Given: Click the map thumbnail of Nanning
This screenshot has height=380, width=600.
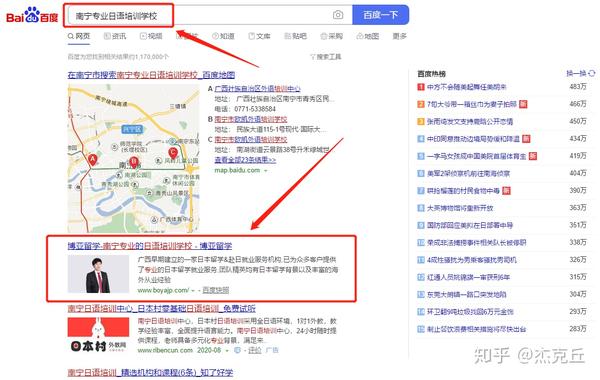Looking at the screenshot, I should coord(134,159).
